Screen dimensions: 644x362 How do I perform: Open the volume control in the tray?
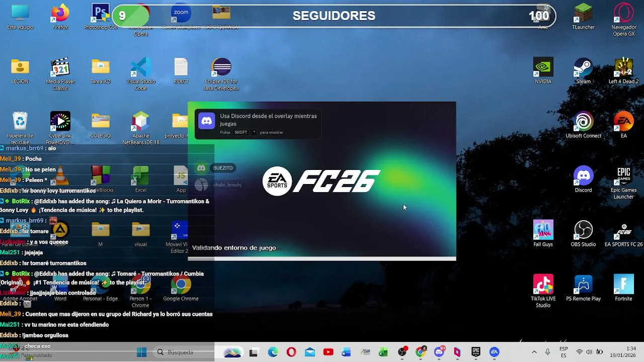(x=589, y=352)
